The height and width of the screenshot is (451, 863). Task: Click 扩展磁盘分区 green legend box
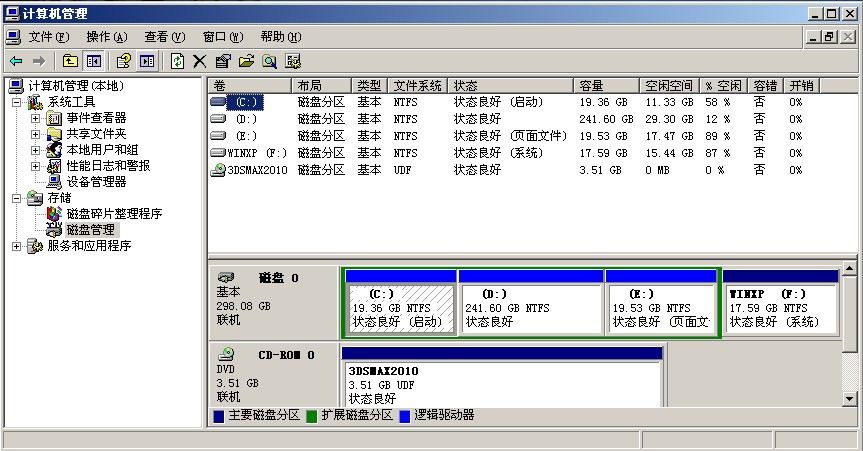[x=312, y=416]
